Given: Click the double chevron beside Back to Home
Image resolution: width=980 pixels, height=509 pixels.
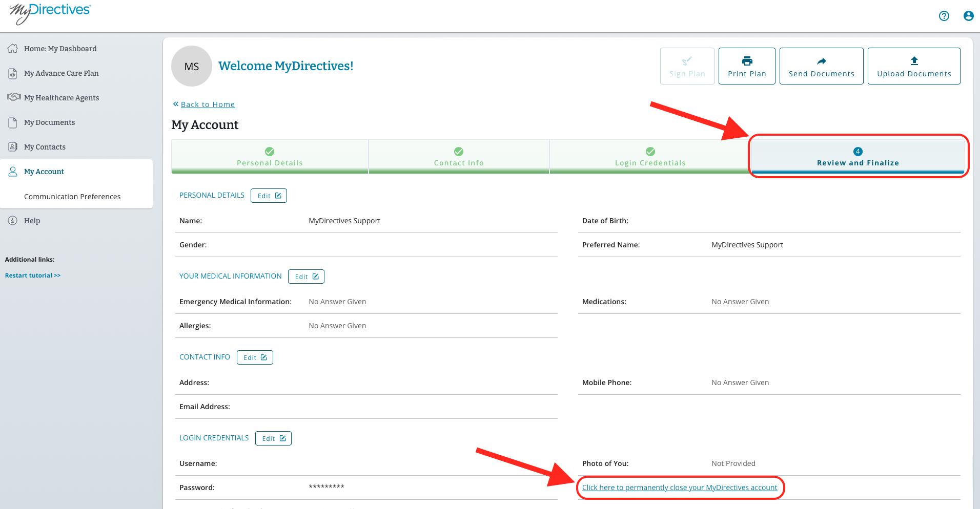Looking at the screenshot, I should (x=176, y=104).
